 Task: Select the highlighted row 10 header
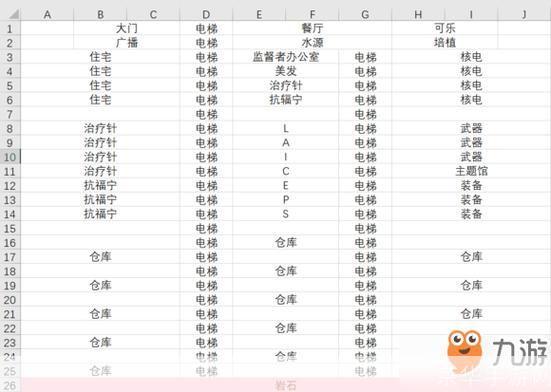tap(10, 157)
